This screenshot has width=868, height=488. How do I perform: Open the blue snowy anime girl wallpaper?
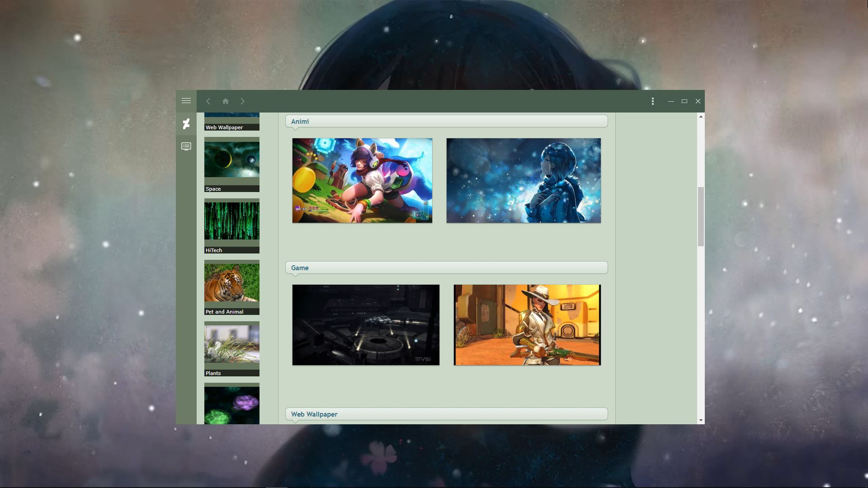pyautogui.click(x=524, y=180)
